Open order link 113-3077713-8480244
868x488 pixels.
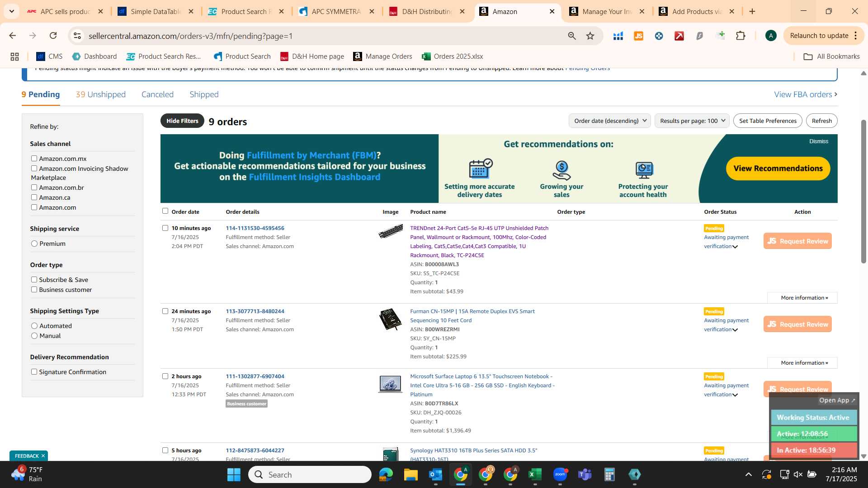click(255, 311)
